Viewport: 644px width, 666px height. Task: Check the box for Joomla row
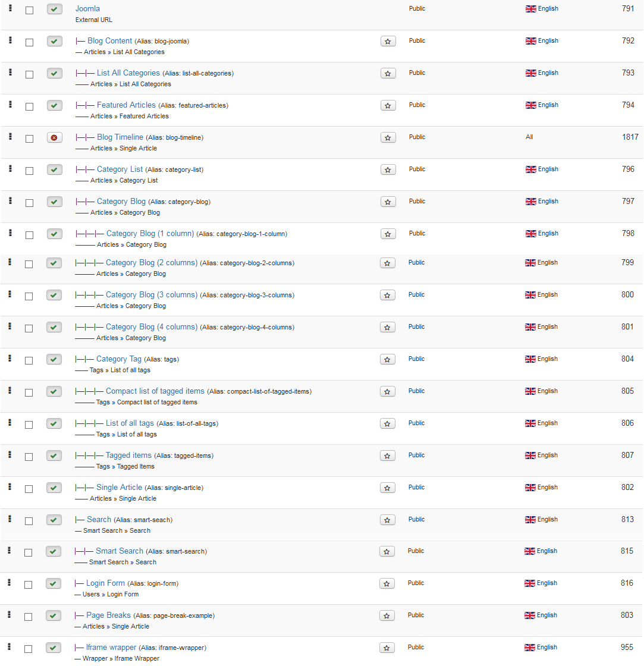pyautogui.click(x=29, y=10)
